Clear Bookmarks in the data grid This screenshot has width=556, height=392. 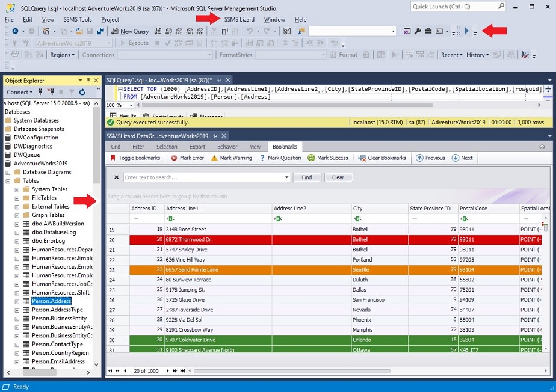tap(382, 158)
